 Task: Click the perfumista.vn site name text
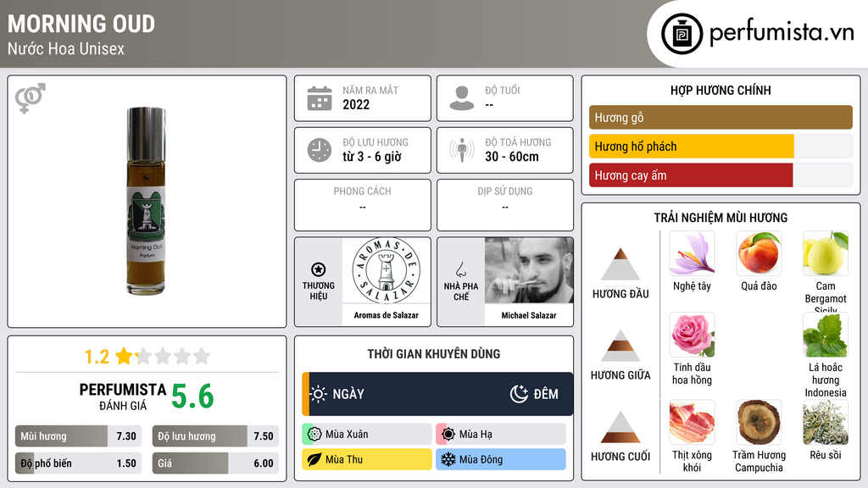coord(782,32)
